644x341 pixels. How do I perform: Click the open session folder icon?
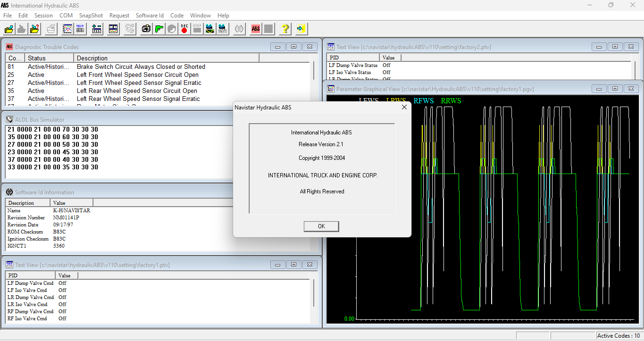pyautogui.click(x=9, y=29)
